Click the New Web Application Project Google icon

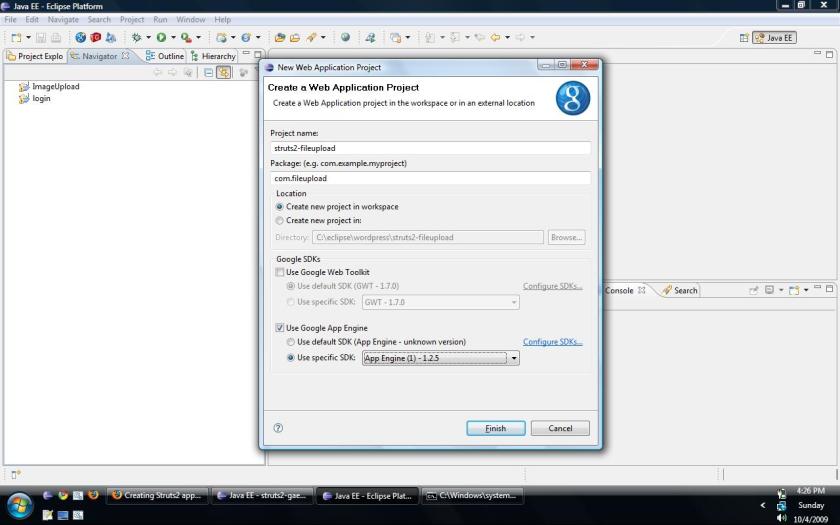pyautogui.click(x=572, y=98)
